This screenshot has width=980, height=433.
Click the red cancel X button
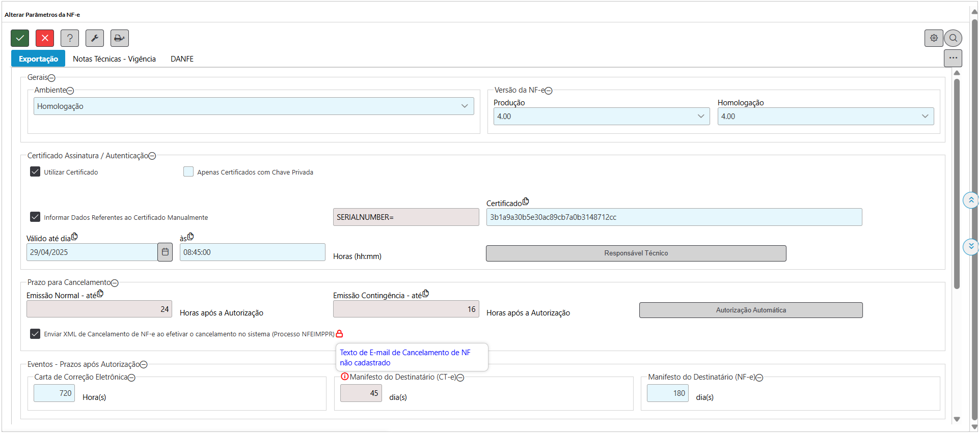45,38
